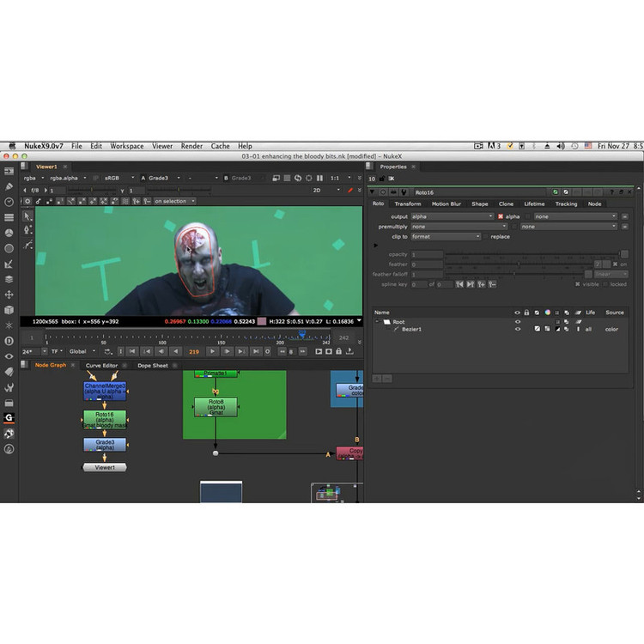Toggle visibility of the Bezier1 shape

click(517, 329)
